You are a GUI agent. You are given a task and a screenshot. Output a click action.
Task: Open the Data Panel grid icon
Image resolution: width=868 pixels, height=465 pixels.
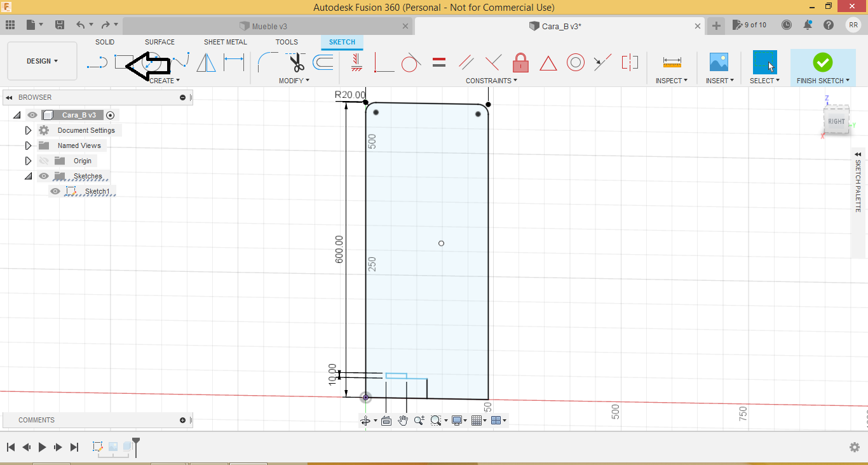[x=10, y=25]
